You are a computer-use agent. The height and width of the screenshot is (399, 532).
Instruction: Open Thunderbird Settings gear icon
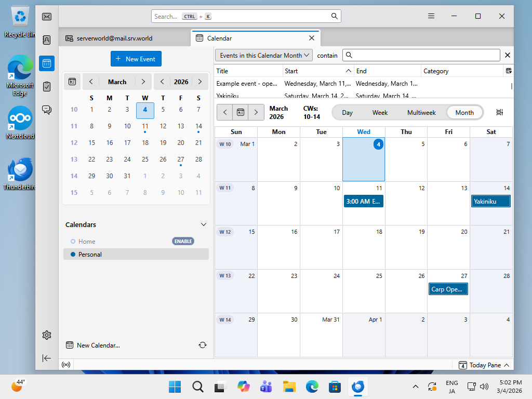coord(47,335)
